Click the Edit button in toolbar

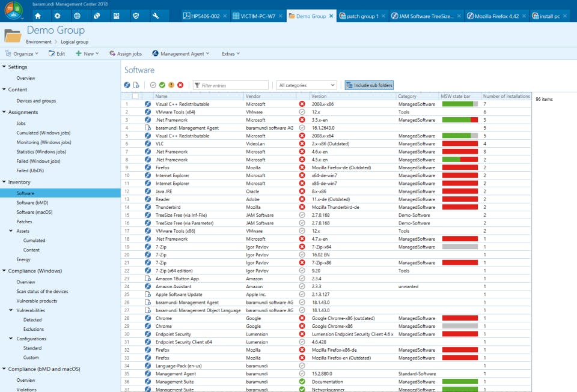point(56,54)
